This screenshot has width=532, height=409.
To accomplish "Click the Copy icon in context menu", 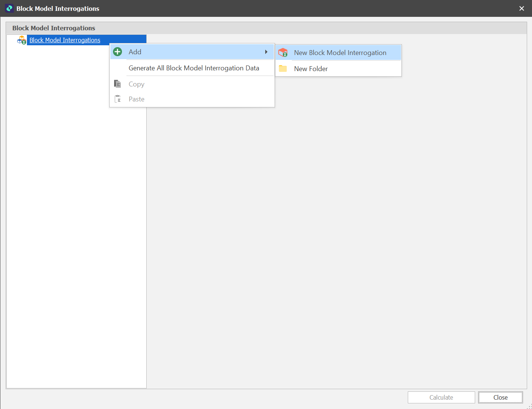I will coord(117,84).
